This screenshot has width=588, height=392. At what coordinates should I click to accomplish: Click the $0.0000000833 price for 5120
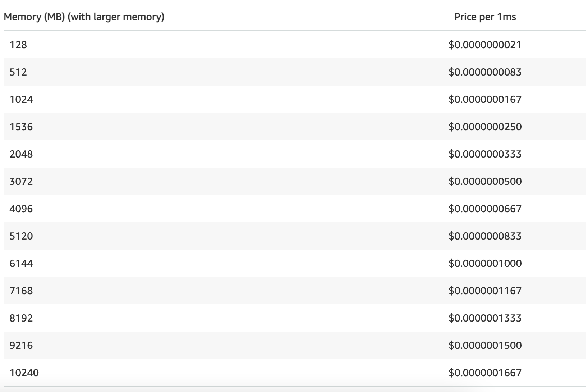pos(485,236)
